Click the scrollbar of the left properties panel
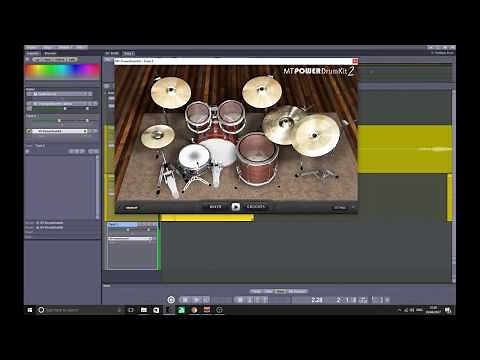 click(97, 187)
